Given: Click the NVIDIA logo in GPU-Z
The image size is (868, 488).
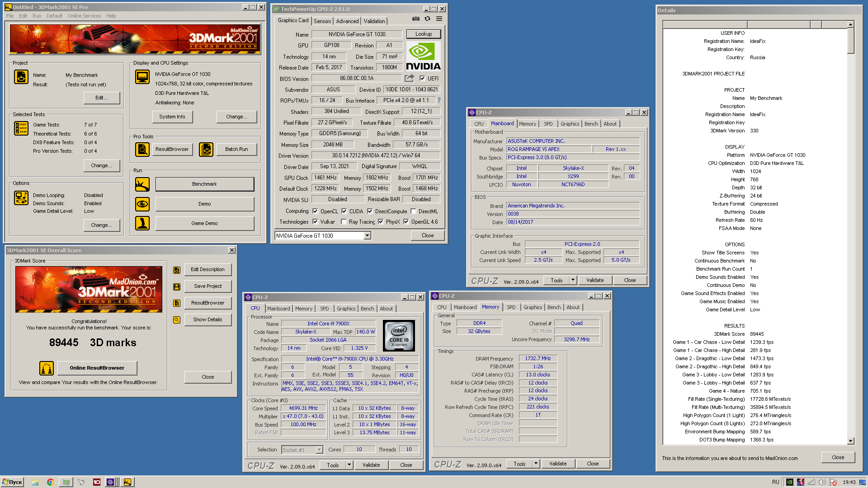Looking at the screenshot, I should [423, 56].
